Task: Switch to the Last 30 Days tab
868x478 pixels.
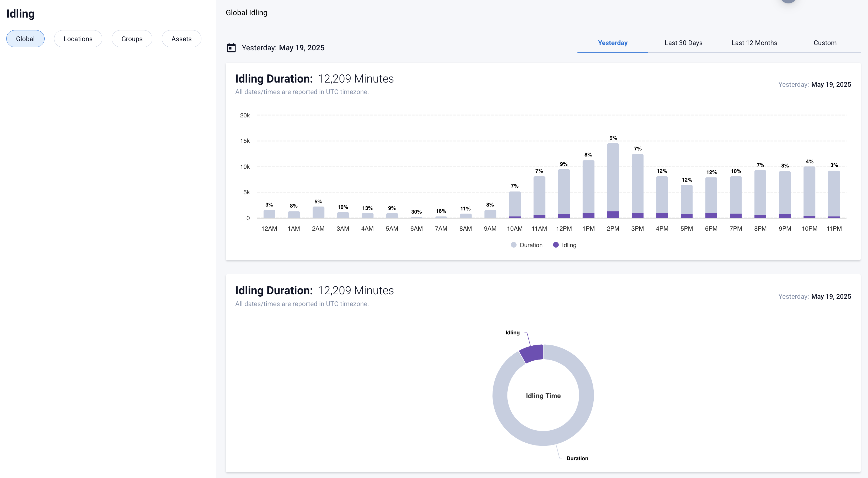Action: (x=683, y=43)
